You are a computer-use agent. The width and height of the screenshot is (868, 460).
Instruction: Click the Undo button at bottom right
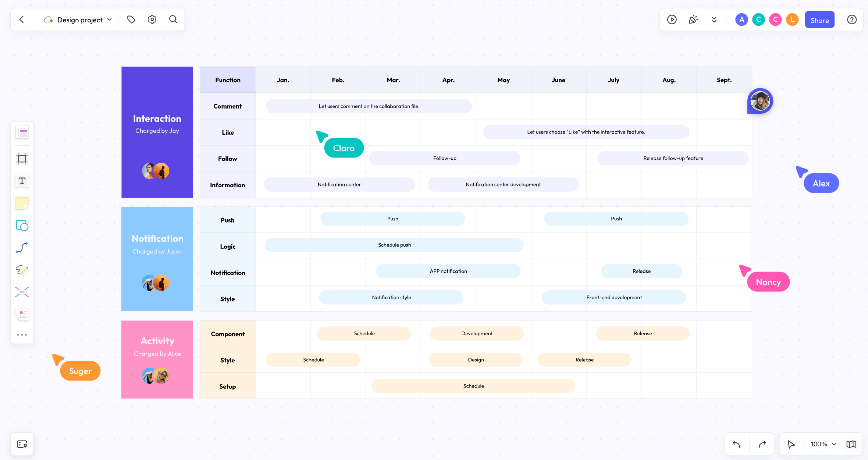click(737, 444)
